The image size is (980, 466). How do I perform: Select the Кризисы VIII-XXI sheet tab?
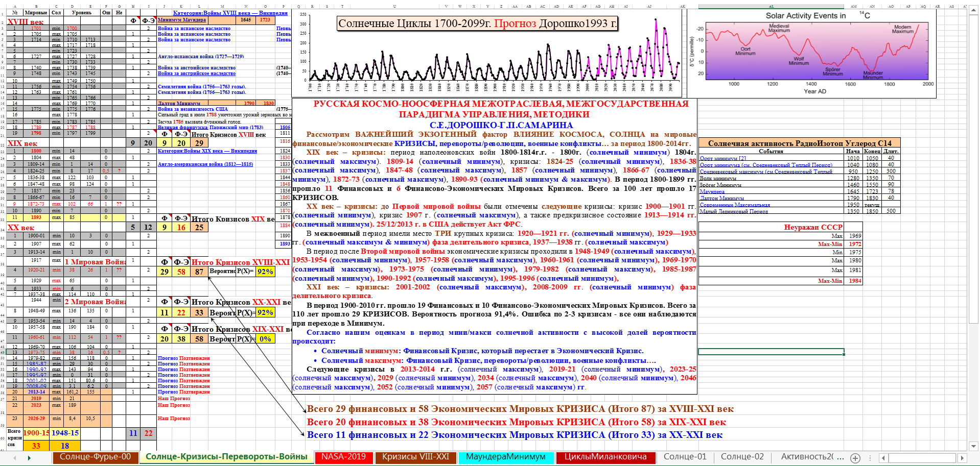pyautogui.click(x=415, y=457)
